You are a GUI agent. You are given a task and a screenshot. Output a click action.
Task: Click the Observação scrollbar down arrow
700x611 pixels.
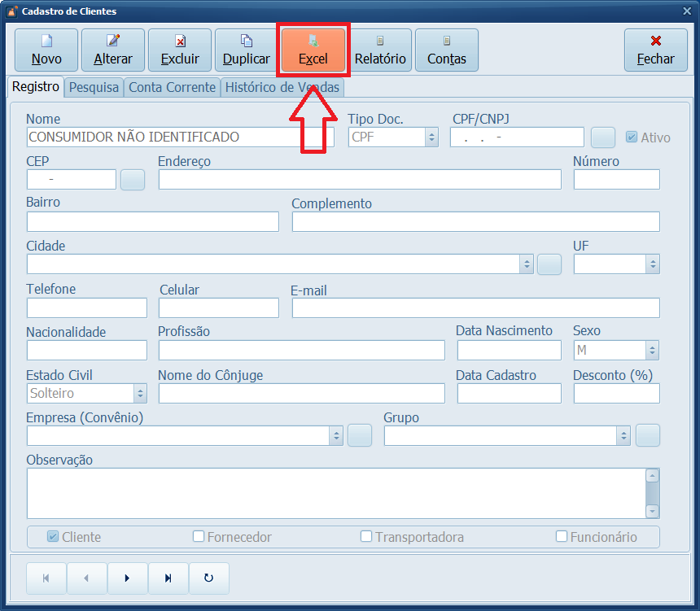[652, 511]
